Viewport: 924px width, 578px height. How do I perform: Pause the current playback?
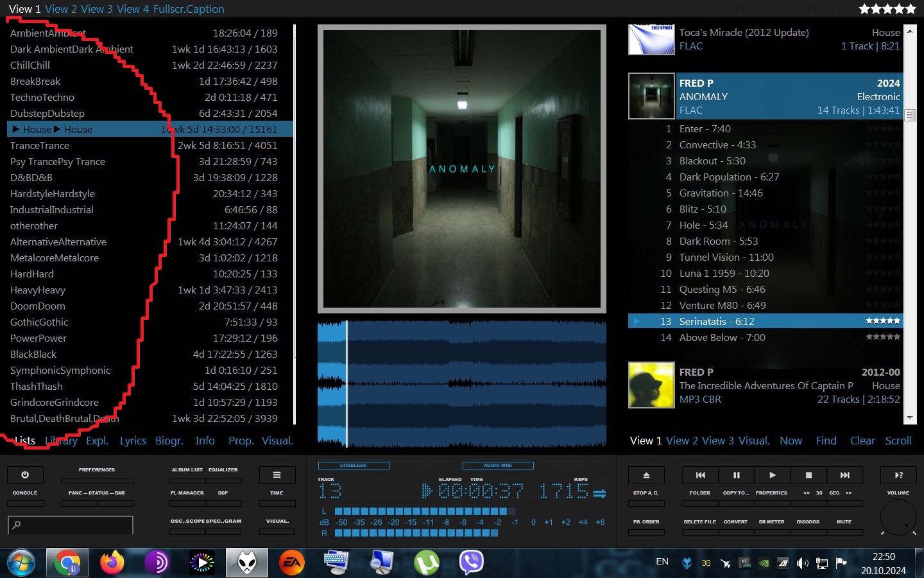point(736,475)
